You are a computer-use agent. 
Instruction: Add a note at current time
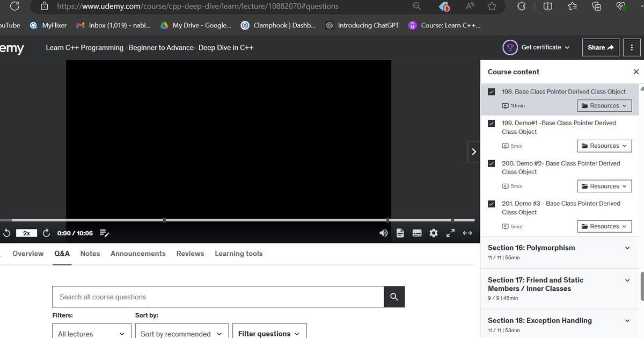(x=105, y=233)
